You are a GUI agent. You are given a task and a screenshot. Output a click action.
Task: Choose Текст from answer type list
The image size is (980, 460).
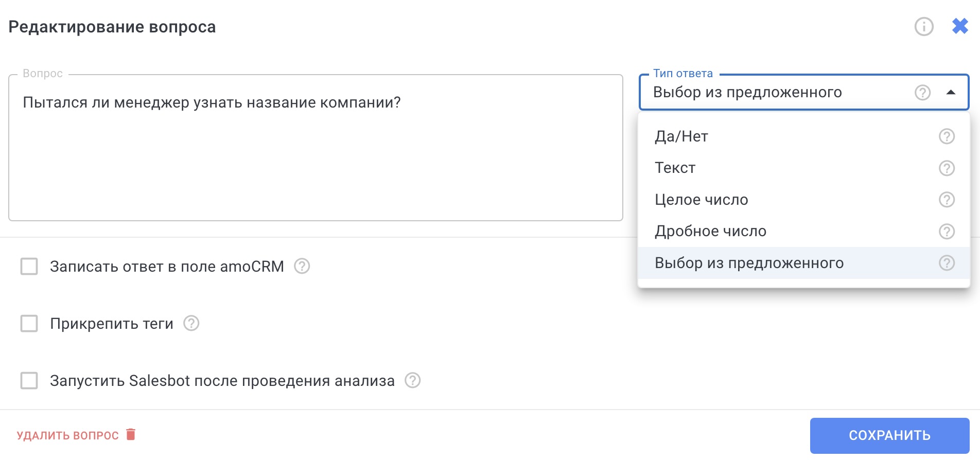click(675, 168)
